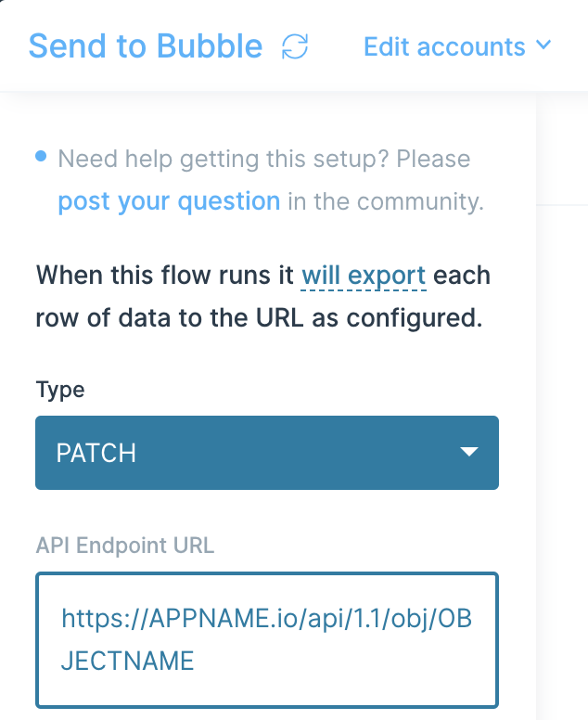Click the 'Need help getting this setup?' text
Screen dimensions: 588x720
[x=224, y=160]
